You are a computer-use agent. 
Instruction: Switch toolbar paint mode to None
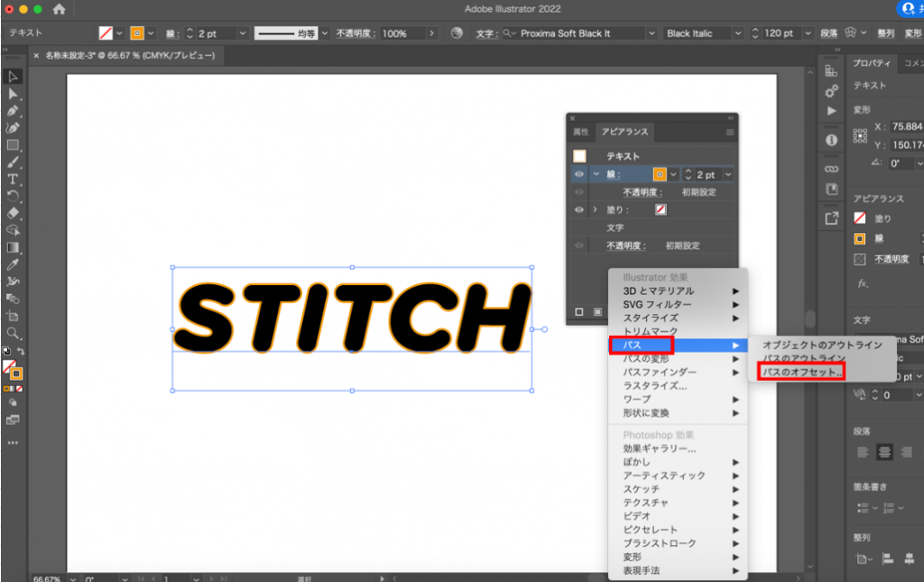[x=20, y=389]
